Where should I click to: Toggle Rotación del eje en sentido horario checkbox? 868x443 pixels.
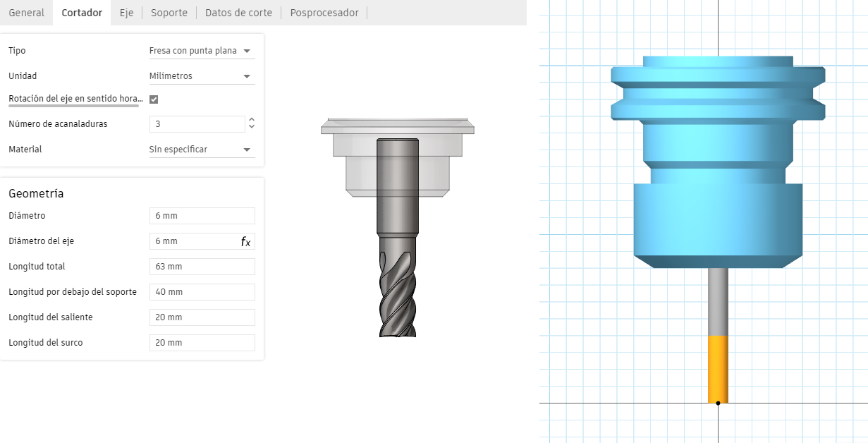(154, 99)
